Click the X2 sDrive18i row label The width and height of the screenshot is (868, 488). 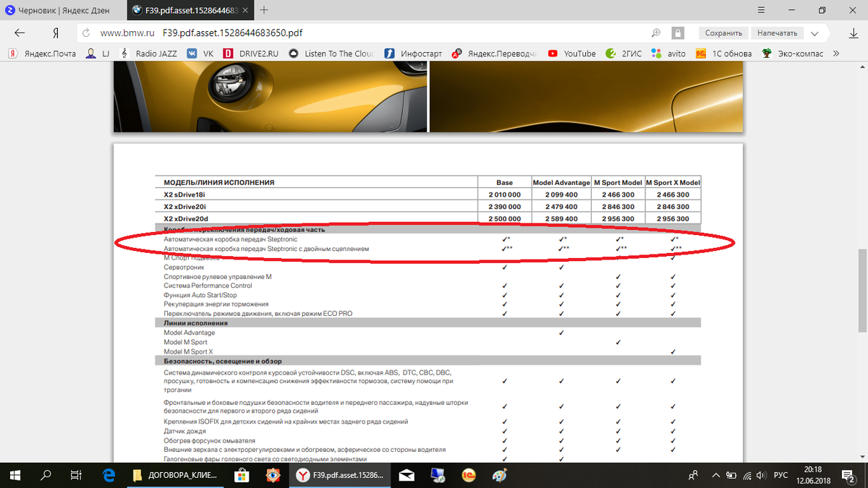point(186,194)
